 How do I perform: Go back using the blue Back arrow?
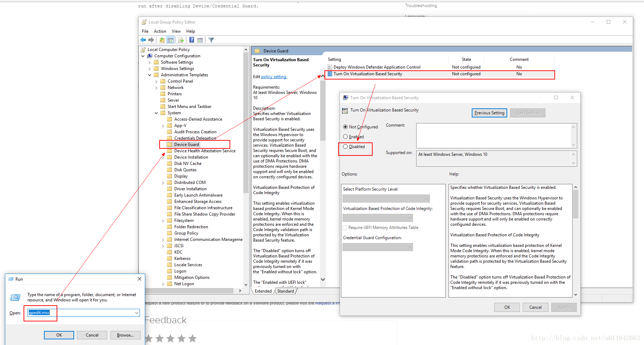pos(143,40)
